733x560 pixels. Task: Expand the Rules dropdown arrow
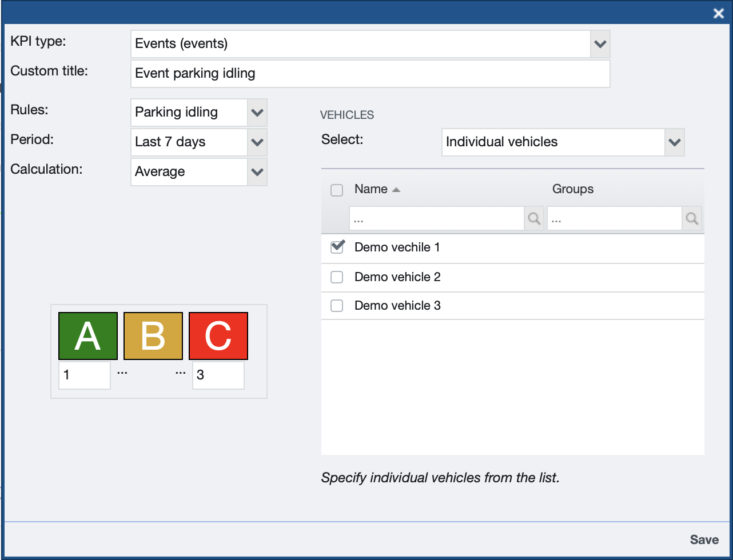[257, 113]
